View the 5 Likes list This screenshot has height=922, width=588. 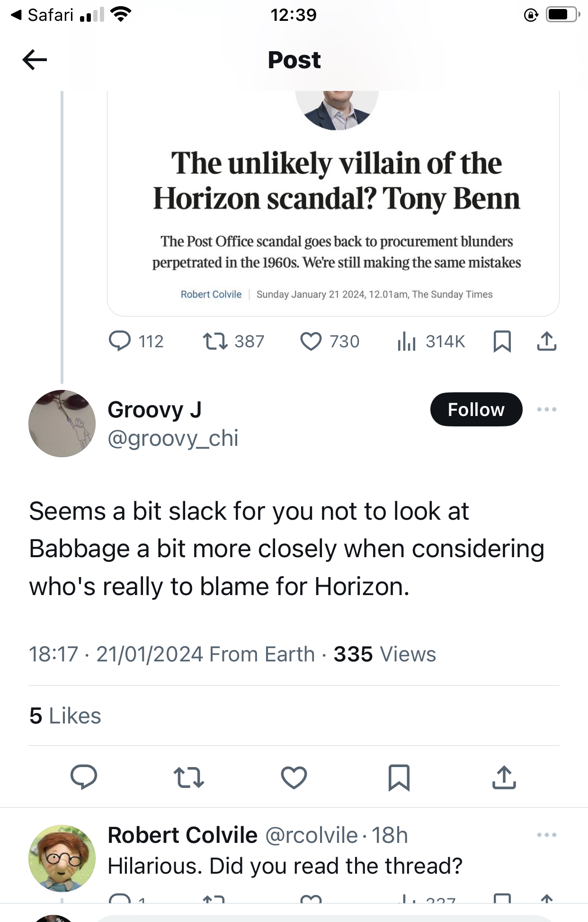[x=65, y=715]
